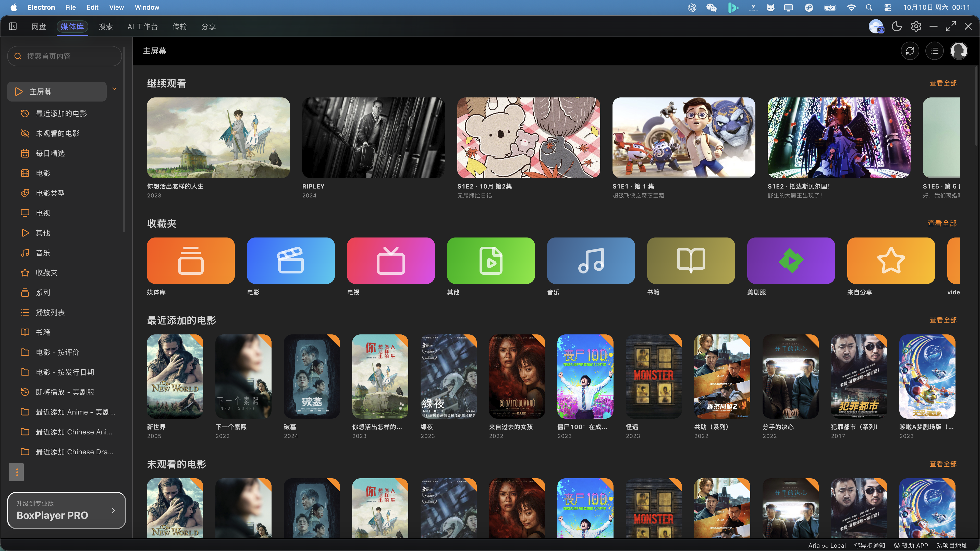The width and height of the screenshot is (980, 551).
Task: Click 查看全部 for 收藏夹 section
Action: click(x=942, y=223)
